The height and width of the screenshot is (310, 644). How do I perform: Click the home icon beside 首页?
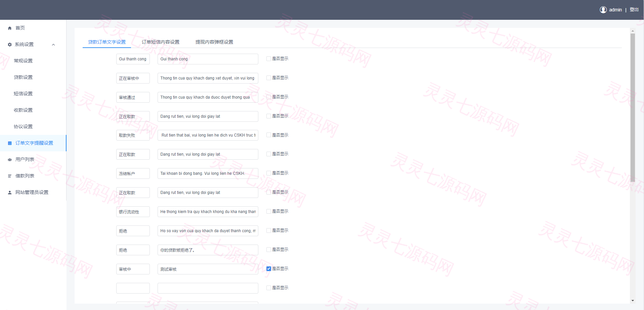coord(10,28)
